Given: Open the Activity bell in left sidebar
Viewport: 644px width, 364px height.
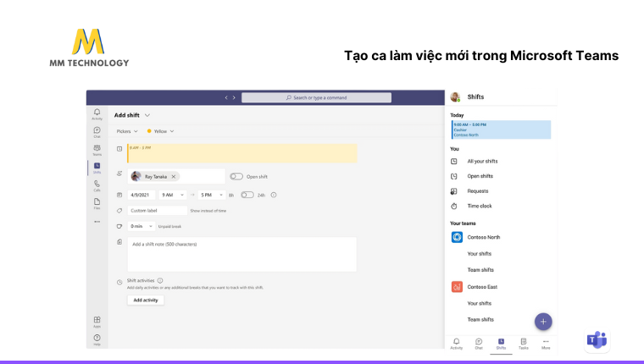Looking at the screenshot, I should pyautogui.click(x=97, y=114).
